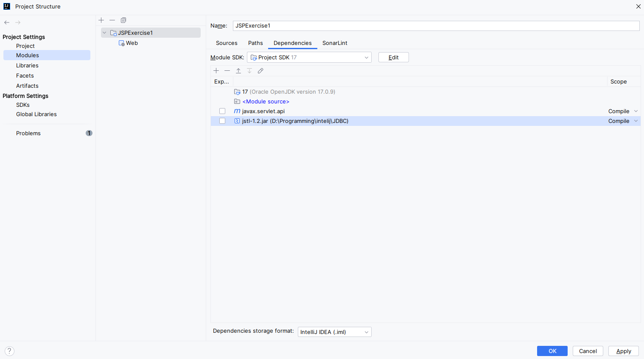Viewport: 644px width, 359px height.
Task: Click the Module source folder icon
Action: (237, 102)
